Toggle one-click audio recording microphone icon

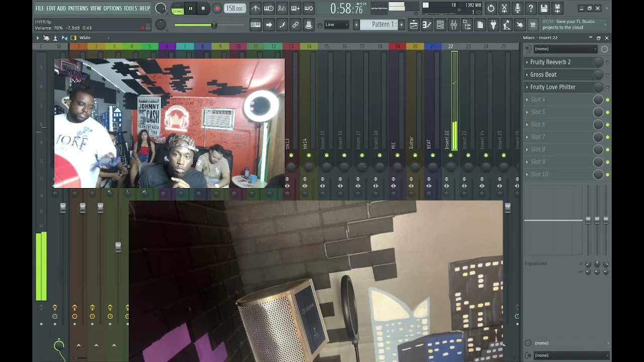coord(517,8)
